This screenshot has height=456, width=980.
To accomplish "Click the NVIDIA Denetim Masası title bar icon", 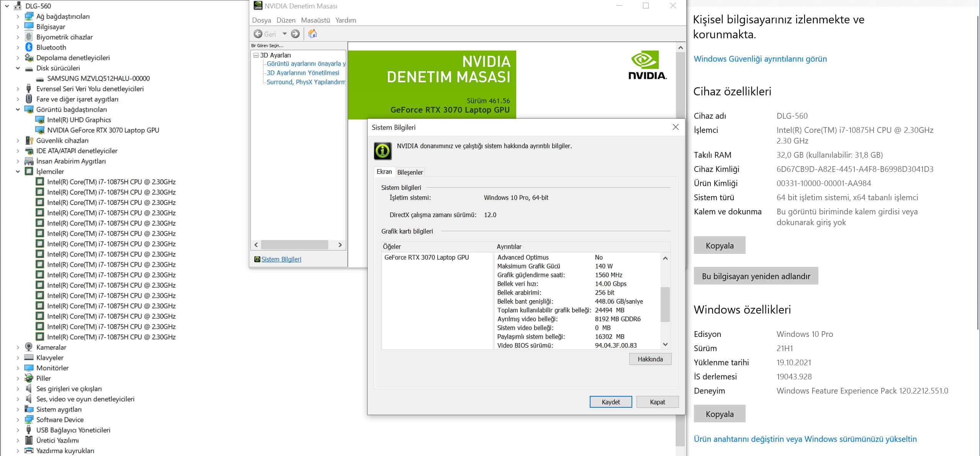I will [258, 5].
